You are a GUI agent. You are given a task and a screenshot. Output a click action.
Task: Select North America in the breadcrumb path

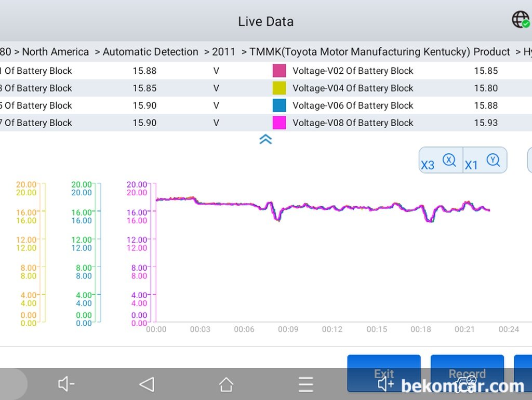[x=55, y=52]
